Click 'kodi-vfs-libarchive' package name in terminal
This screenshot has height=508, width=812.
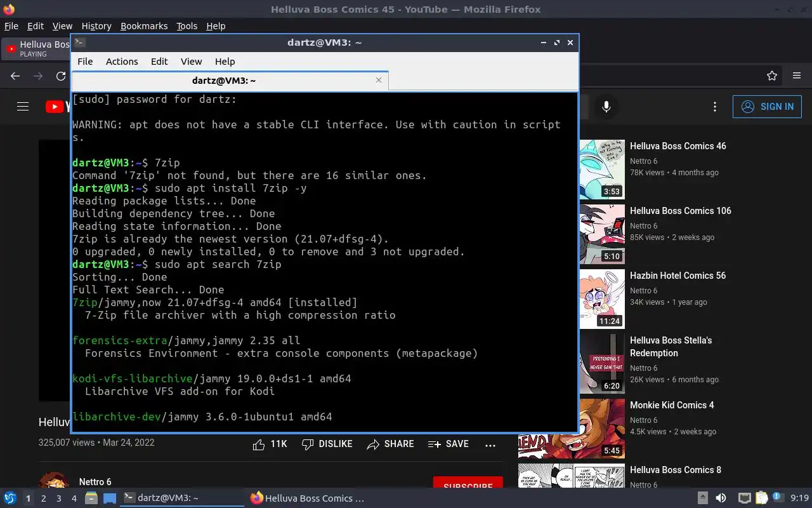pyautogui.click(x=133, y=378)
